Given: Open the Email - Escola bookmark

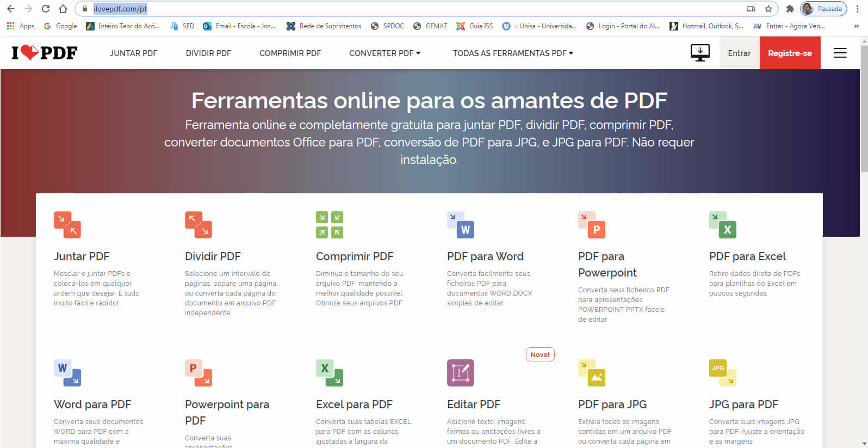Looking at the screenshot, I should click(x=239, y=26).
